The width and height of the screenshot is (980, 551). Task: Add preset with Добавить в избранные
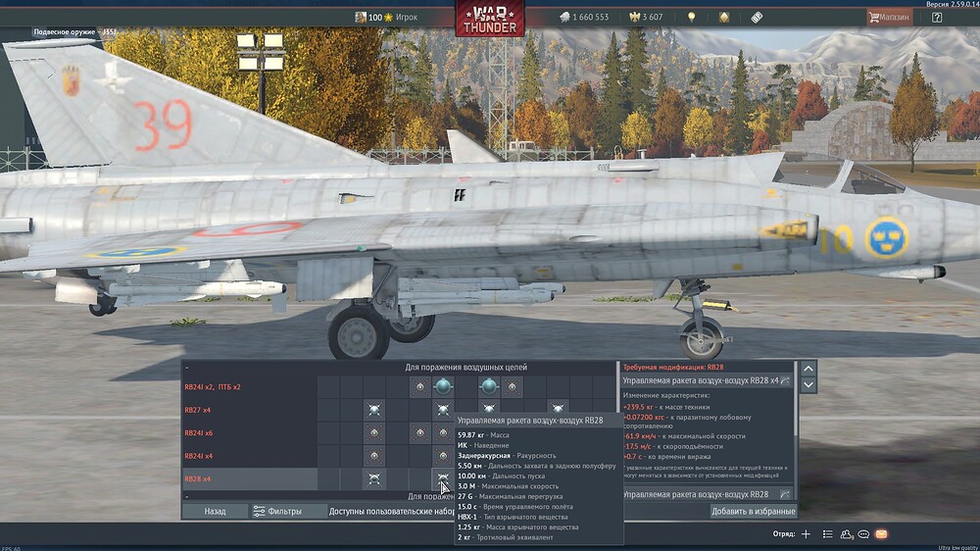coord(753,512)
